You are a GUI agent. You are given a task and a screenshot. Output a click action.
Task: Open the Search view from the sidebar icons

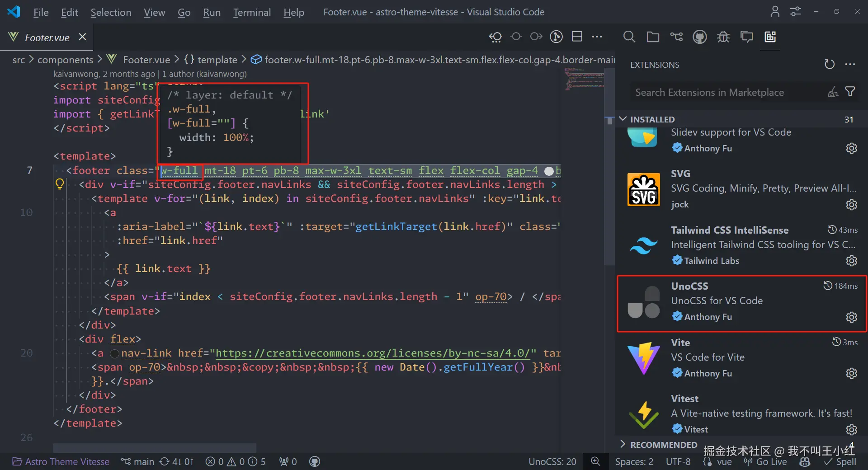[629, 37]
